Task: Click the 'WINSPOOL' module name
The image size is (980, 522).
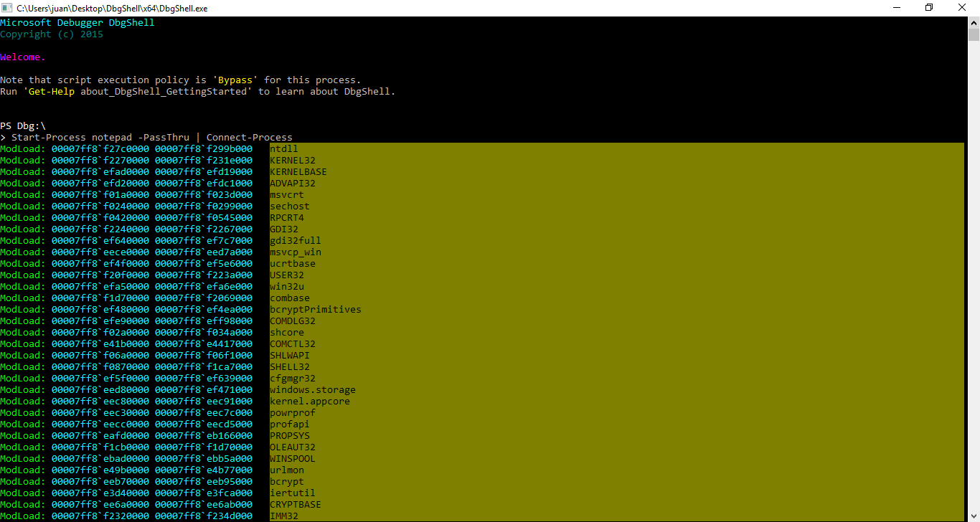Action: (293, 459)
